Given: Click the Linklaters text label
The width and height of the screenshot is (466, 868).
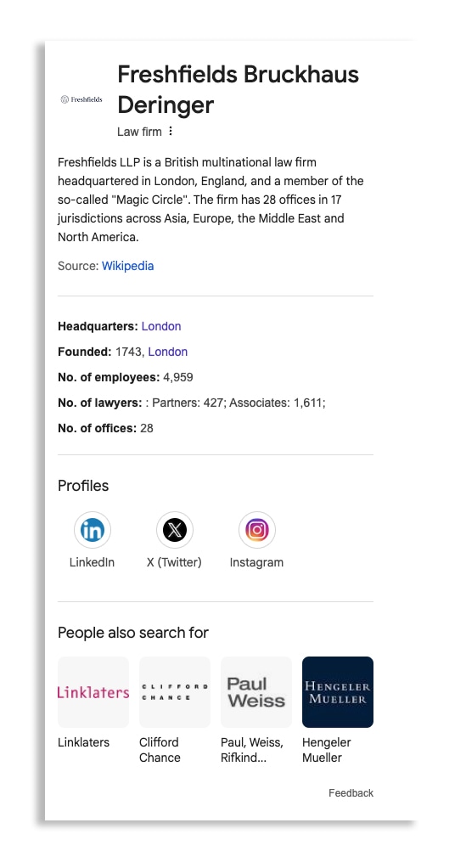Looking at the screenshot, I should pos(83,742).
